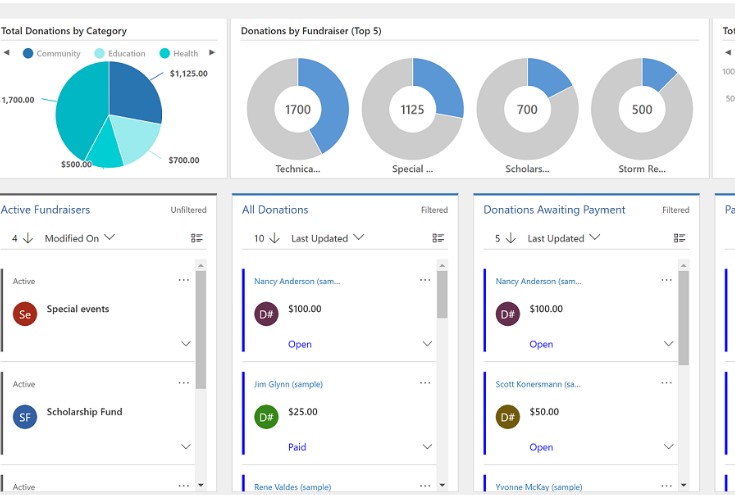Select the large teal $1,700.00 pie slice
Viewport: 735px width, 495px height.
(x=82, y=110)
